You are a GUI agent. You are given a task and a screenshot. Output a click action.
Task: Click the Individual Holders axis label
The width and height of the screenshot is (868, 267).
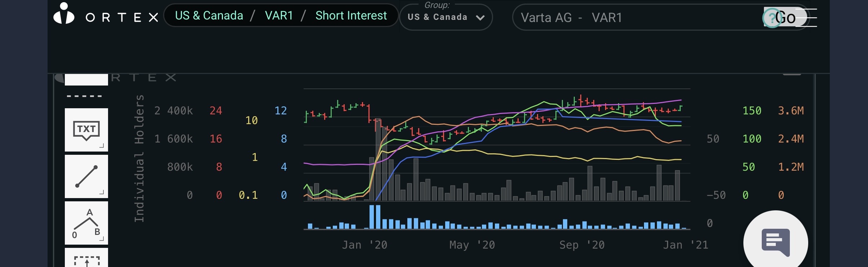click(139, 158)
